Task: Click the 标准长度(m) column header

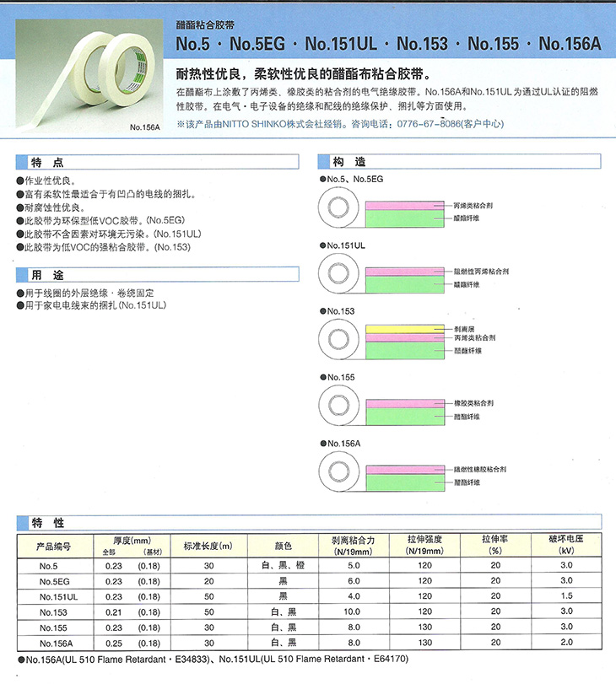Action: coord(208,547)
